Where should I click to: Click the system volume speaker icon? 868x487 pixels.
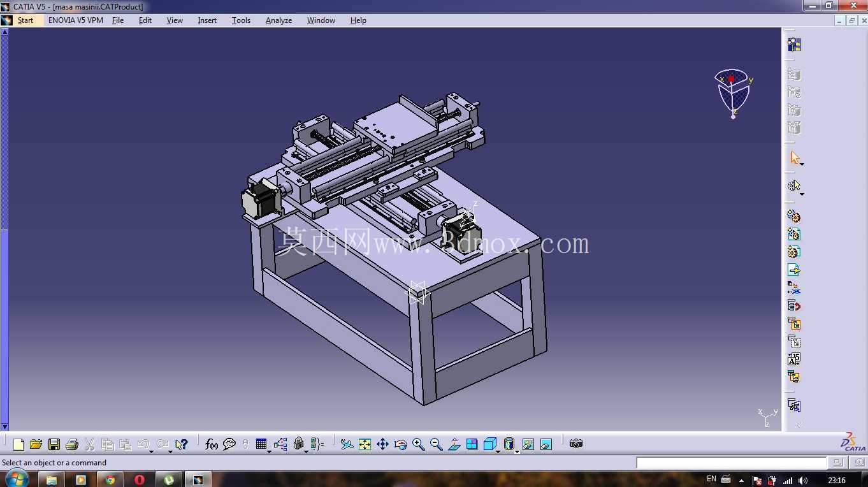point(803,480)
